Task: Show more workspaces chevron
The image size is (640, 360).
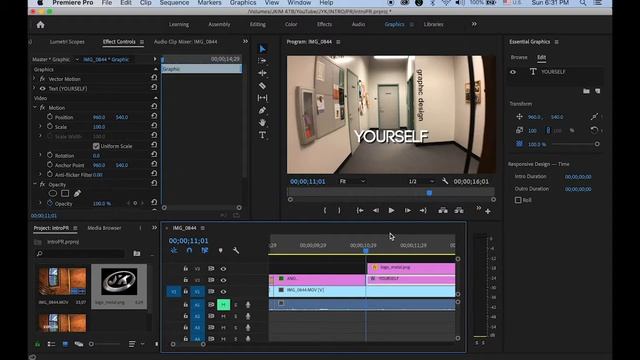Action: coord(474,24)
